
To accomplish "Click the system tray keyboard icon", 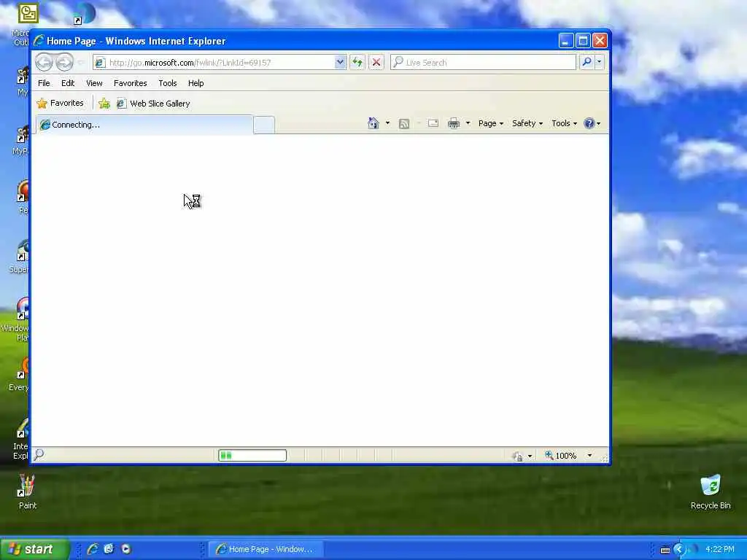I will (x=665, y=550).
